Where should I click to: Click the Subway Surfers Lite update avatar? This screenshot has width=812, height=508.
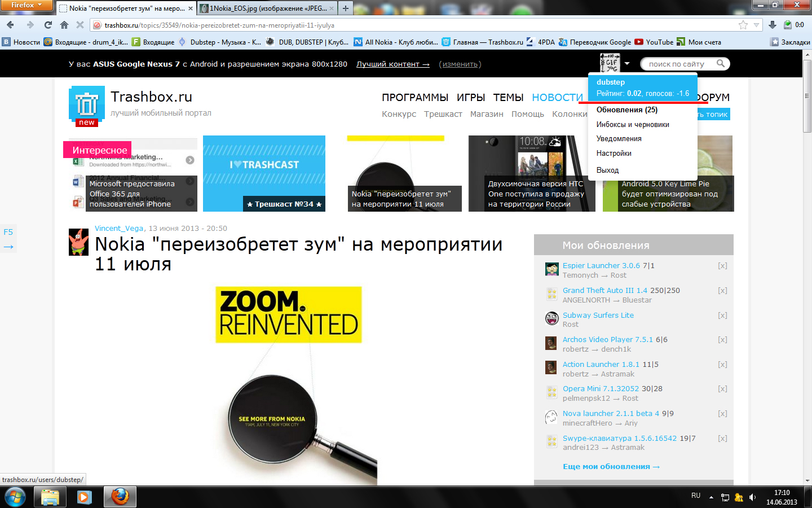(551, 318)
